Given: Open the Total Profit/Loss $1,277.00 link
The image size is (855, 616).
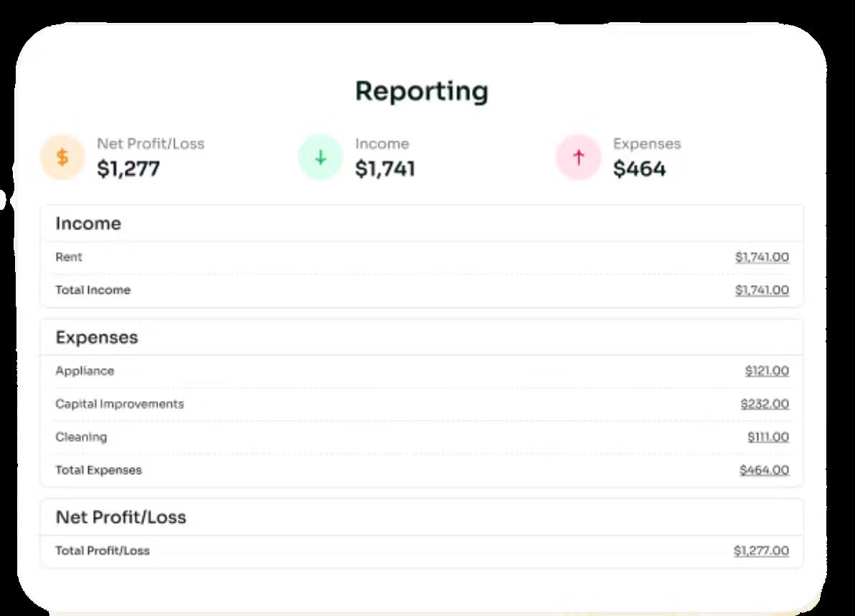Looking at the screenshot, I should pyautogui.click(x=761, y=551).
